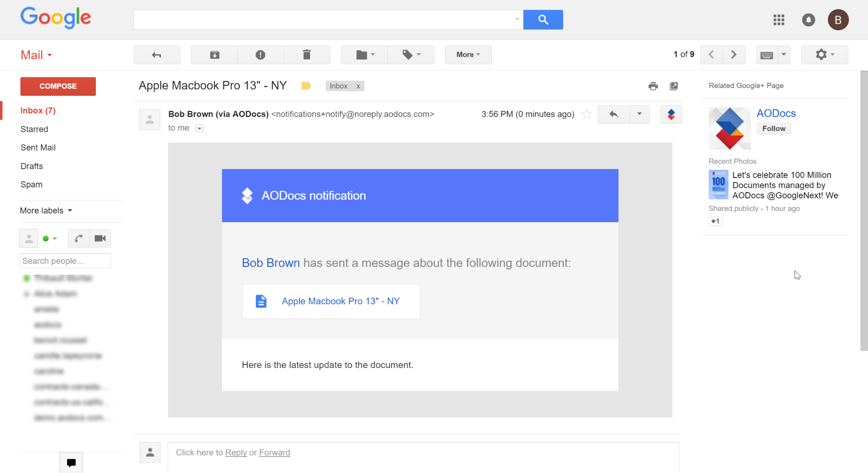This screenshot has height=473, width=868.
Task: Click the Google logo
Action: pyautogui.click(x=56, y=18)
